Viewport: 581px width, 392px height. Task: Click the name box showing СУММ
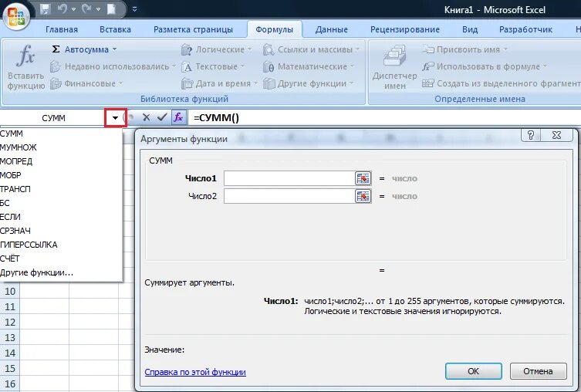point(53,118)
